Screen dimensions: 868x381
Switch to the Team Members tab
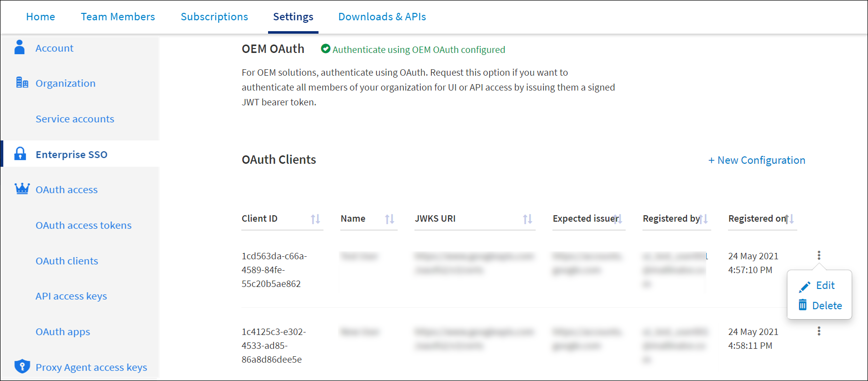pyautogui.click(x=118, y=17)
